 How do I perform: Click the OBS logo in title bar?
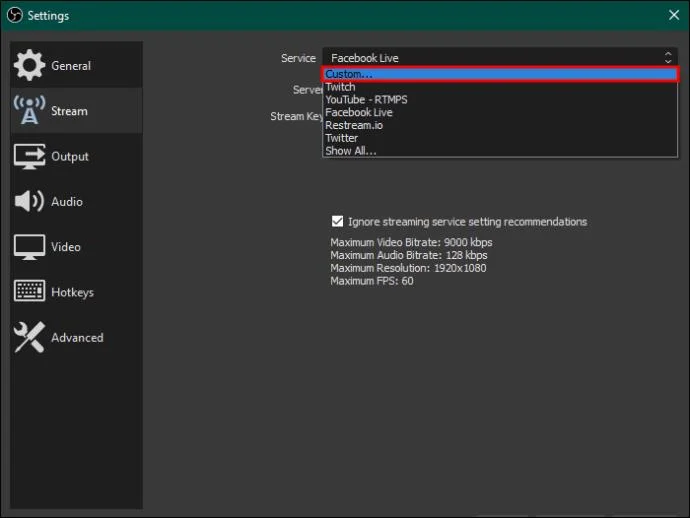point(15,15)
